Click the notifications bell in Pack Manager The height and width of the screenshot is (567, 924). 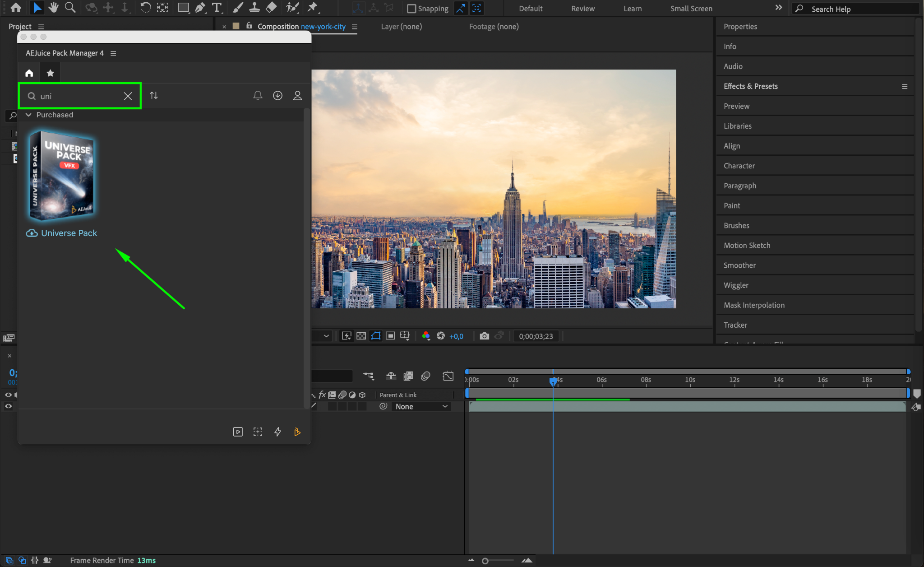coord(258,96)
